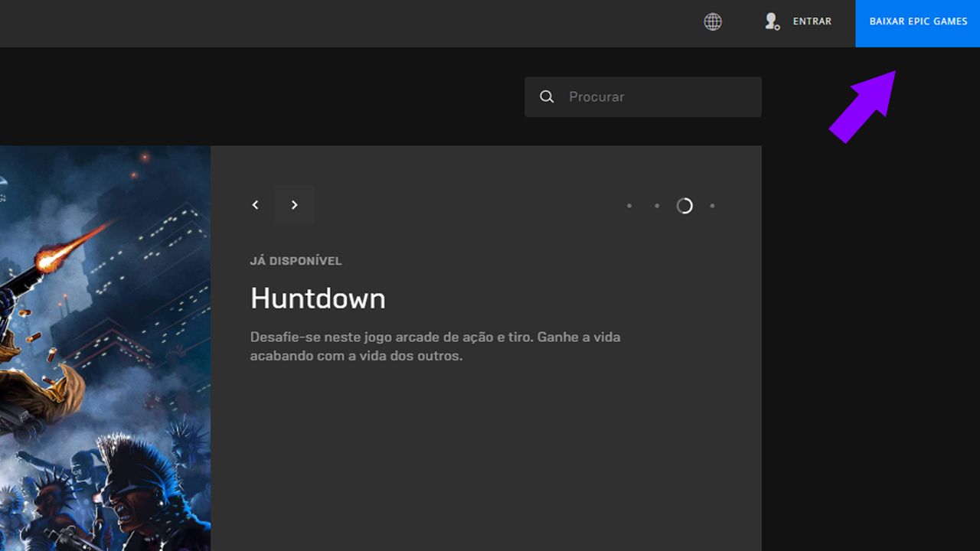Click the active third carousel indicator
This screenshot has height=551, width=980.
tap(684, 206)
